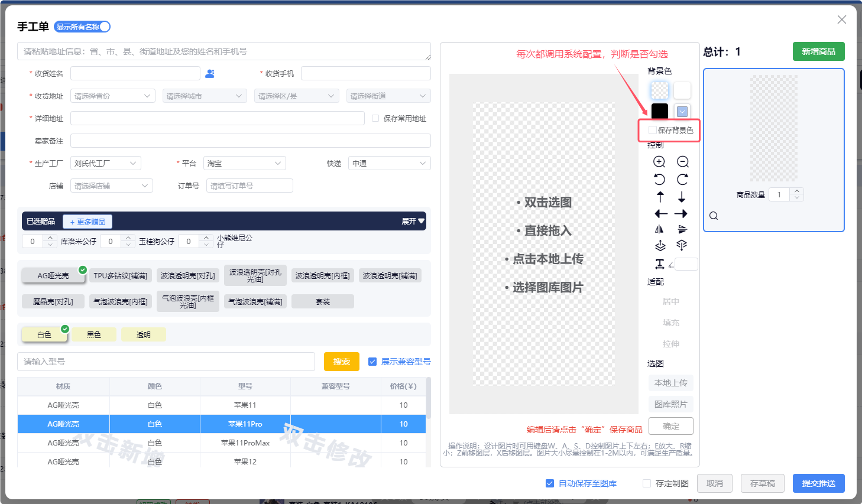Select the 透明 color option

144,334
